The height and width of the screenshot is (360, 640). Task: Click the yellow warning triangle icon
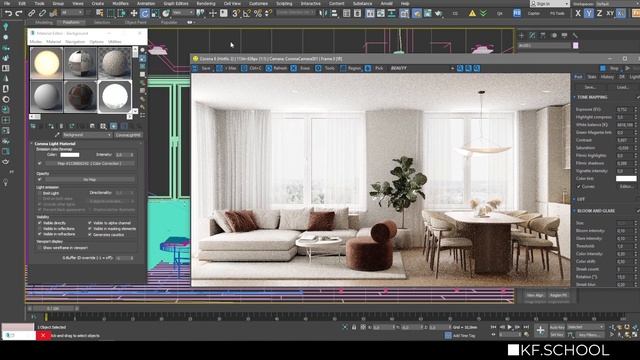pyautogui.click(x=472, y=13)
